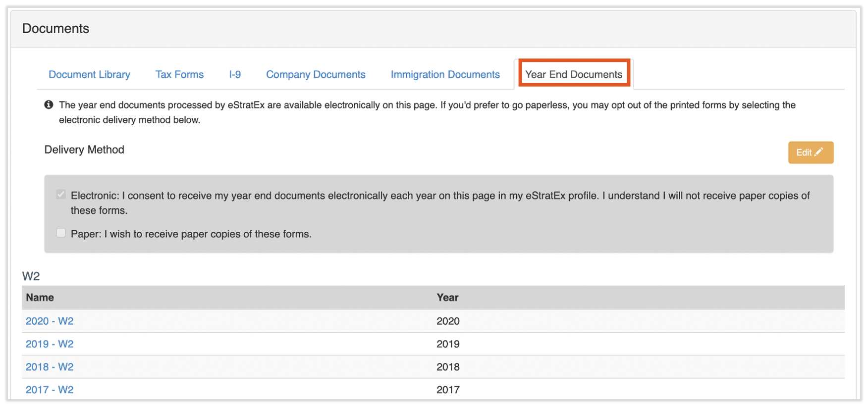868x407 pixels.
Task: Click the Delivery Method heading
Action: [84, 150]
